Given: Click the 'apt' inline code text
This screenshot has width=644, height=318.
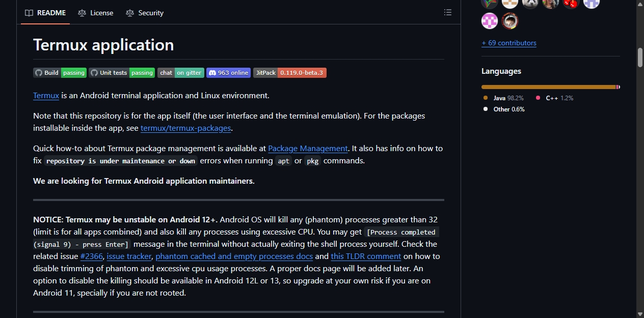Looking at the screenshot, I should point(284,161).
